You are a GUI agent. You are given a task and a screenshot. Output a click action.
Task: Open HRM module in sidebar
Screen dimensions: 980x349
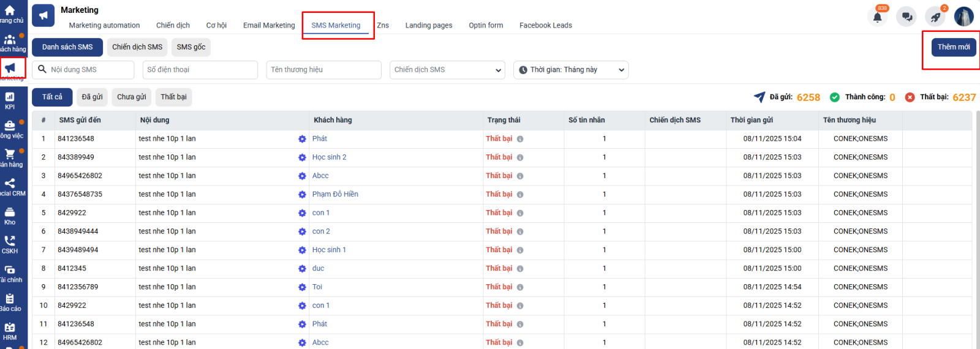[10, 331]
